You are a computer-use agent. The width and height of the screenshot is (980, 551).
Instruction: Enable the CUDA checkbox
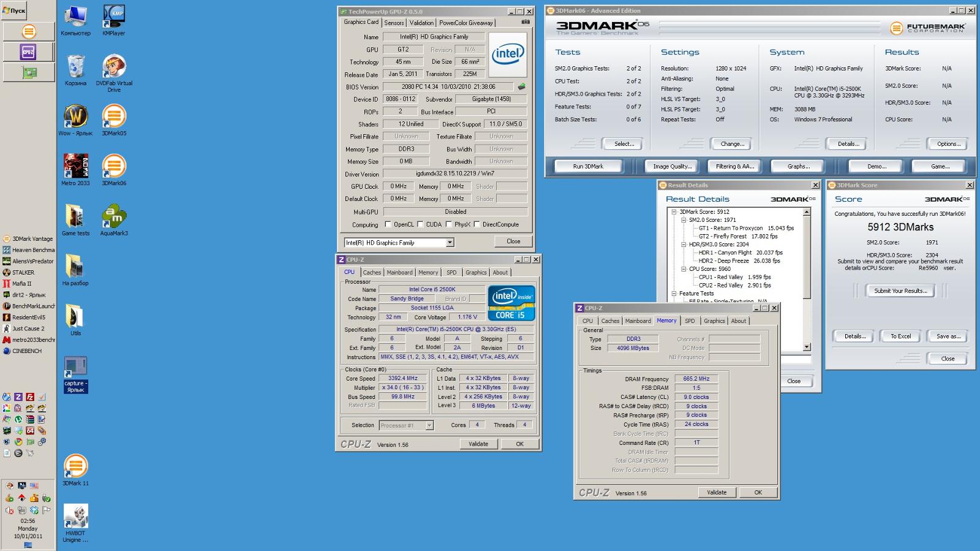[420, 224]
